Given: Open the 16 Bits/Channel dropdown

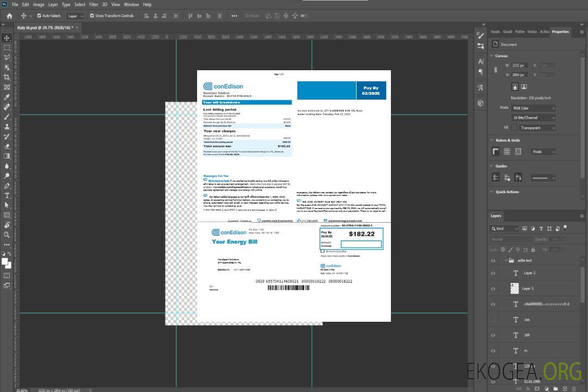Looking at the screenshot, I should 534,118.
